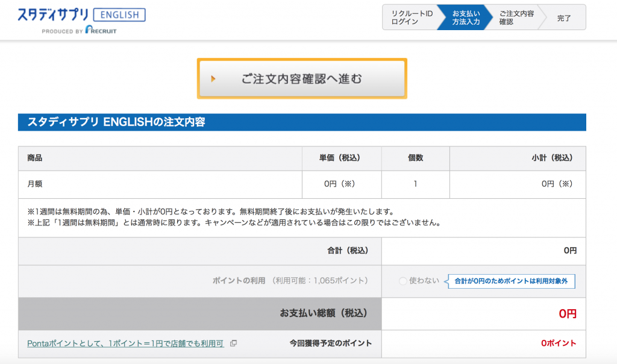The width and height of the screenshot is (617, 364).
Task: Open the Pontaポイント店舗利用 link
Action: tap(125, 344)
